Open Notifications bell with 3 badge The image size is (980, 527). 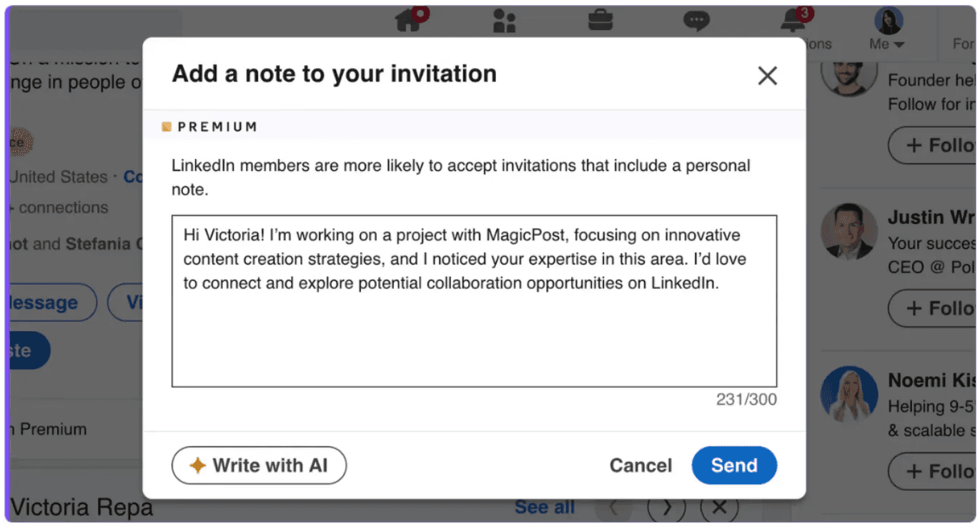793,20
